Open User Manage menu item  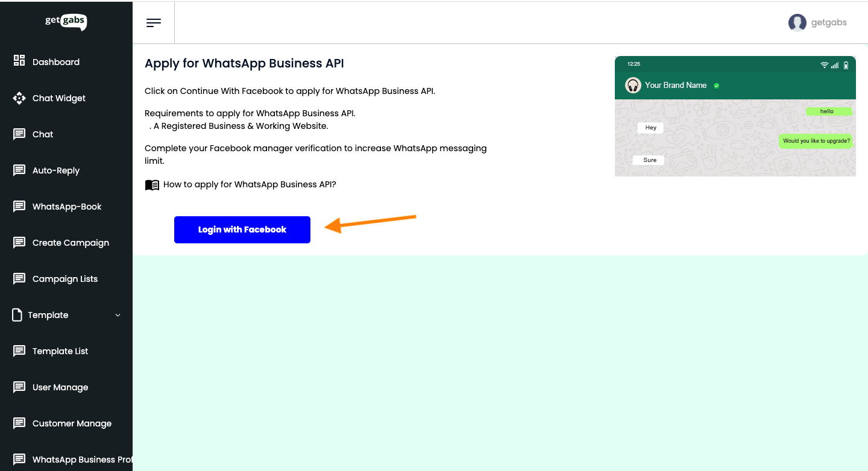[60, 387]
